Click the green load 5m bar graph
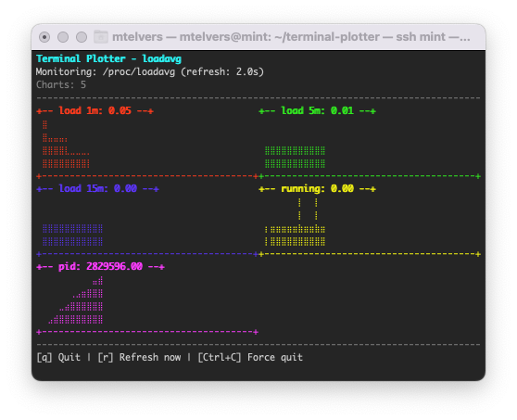This screenshot has height=420, width=517. [x=296, y=157]
